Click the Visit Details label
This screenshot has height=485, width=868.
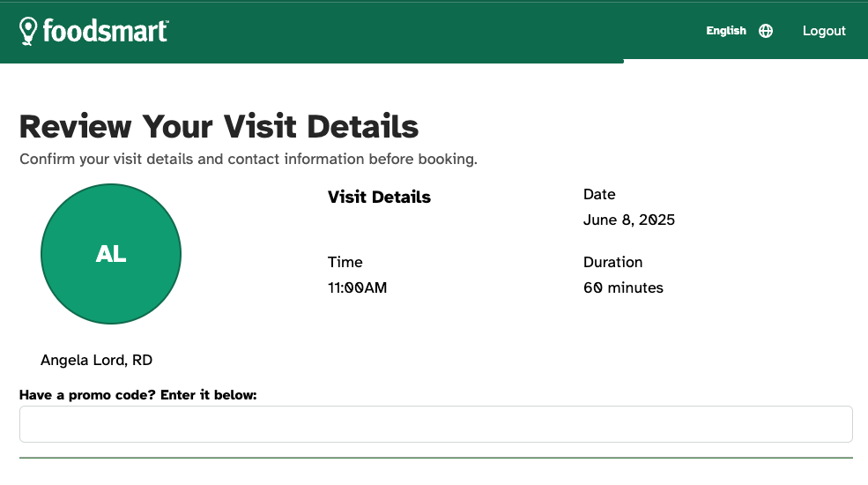379,198
